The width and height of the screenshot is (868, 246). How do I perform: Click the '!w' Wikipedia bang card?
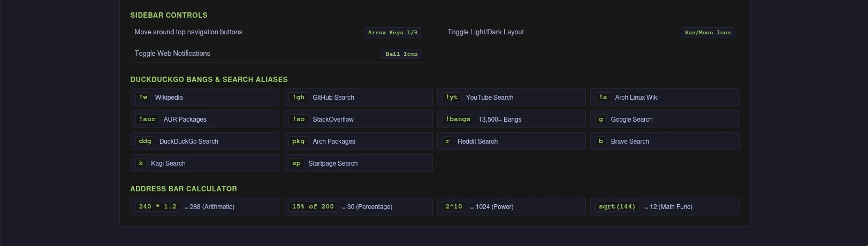[x=204, y=97]
